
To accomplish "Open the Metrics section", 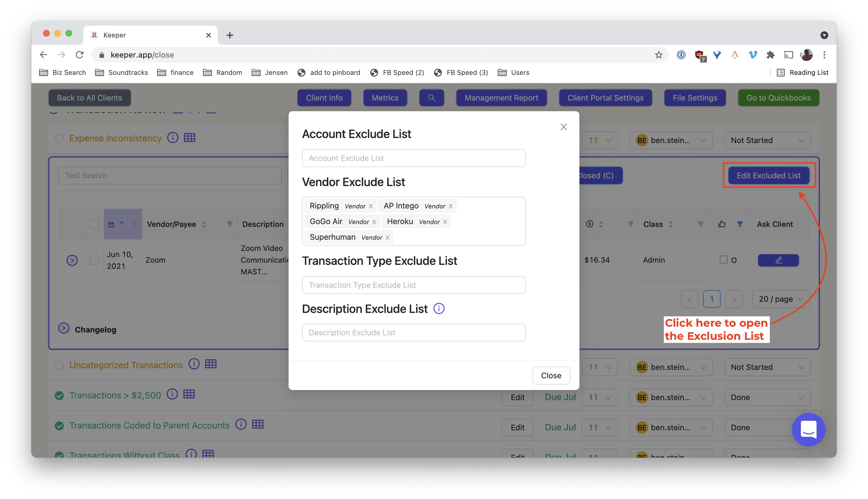I will [385, 98].
